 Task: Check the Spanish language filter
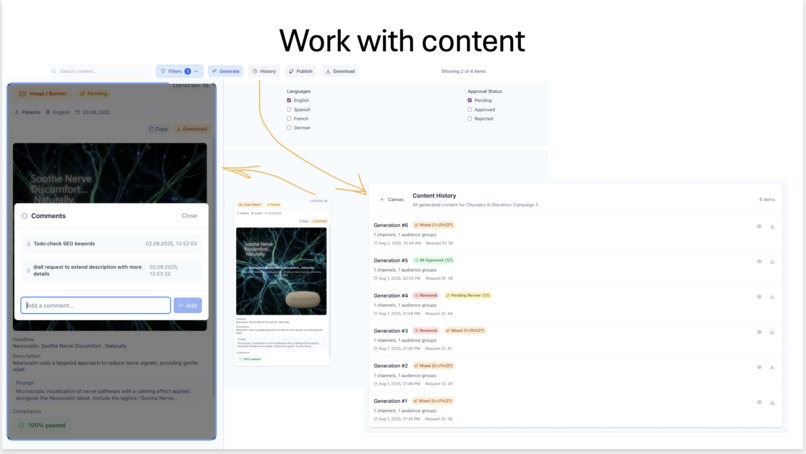[289, 110]
